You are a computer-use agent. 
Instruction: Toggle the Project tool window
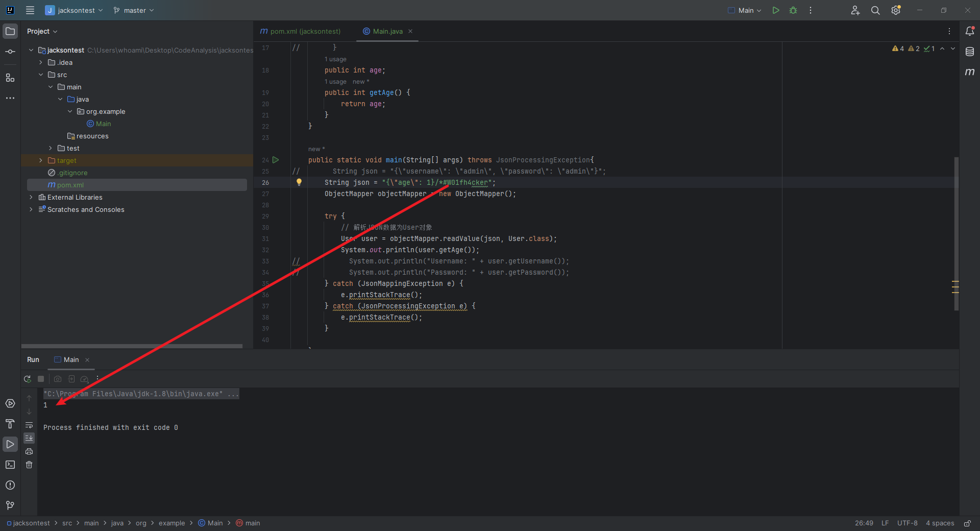[x=10, y=31]
